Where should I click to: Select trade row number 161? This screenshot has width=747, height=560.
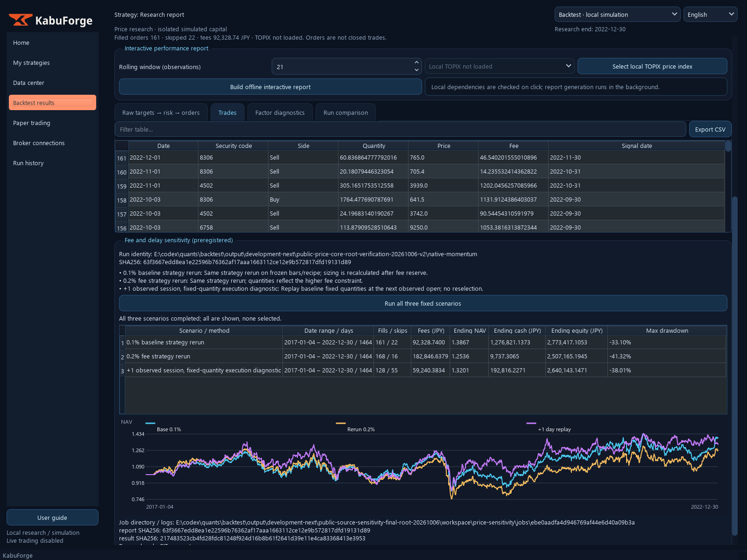click(122, 158)
